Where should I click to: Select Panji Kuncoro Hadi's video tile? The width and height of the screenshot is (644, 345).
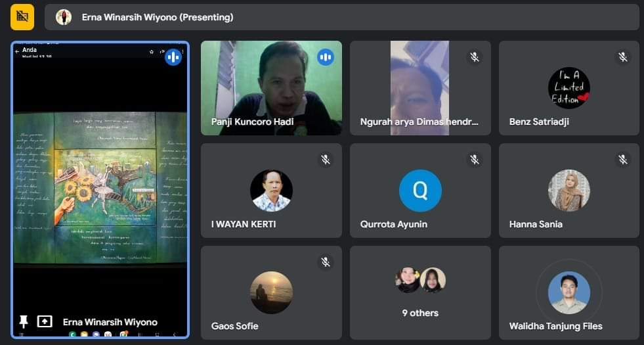(271, 88)
